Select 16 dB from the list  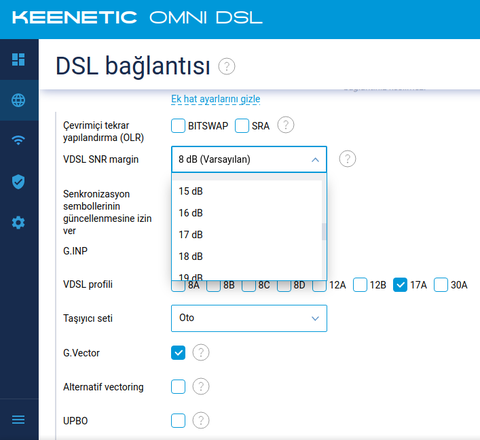click(x=247, y=213)
